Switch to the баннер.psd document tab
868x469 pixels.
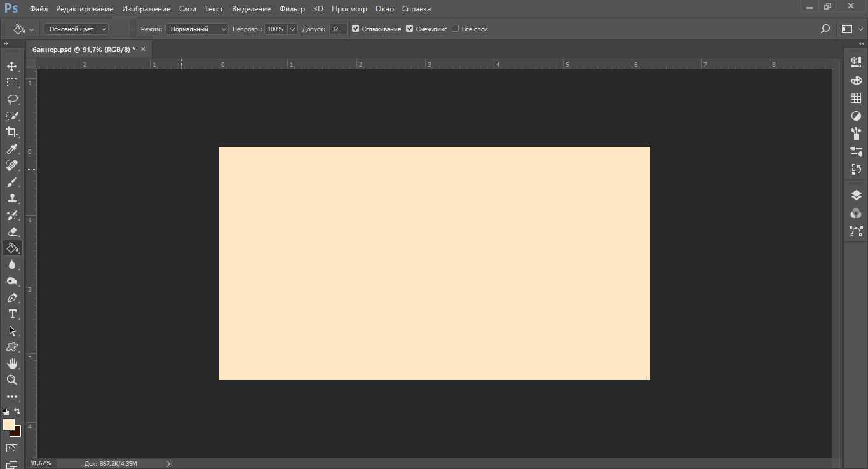point(83,49)
